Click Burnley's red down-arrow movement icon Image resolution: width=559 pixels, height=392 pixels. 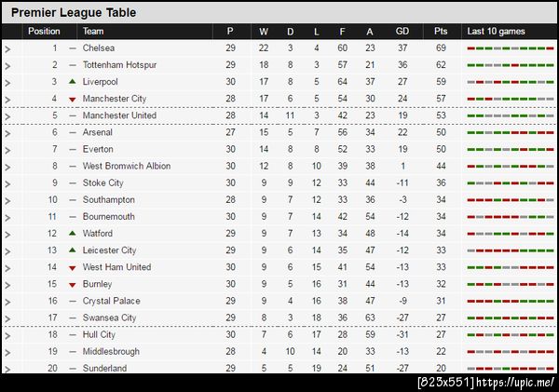click(x=72, y=284)
